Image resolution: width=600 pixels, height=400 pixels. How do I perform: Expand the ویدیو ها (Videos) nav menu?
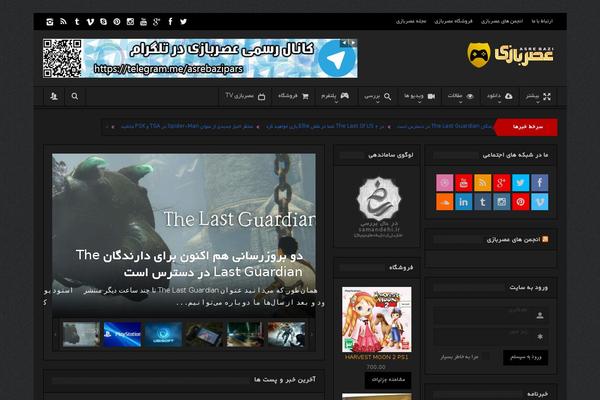(x=419, y=96)
